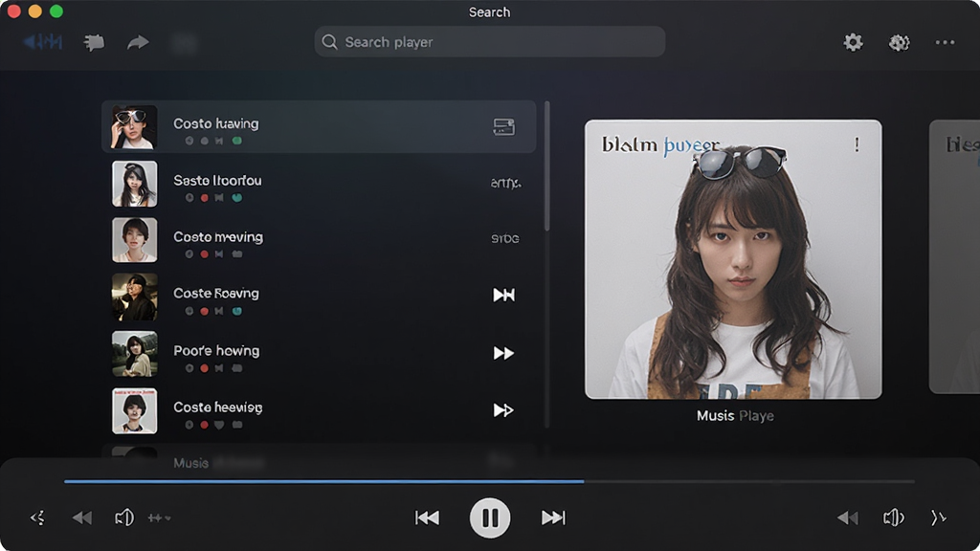Click the Costo mreving album thumbnail

134,240
